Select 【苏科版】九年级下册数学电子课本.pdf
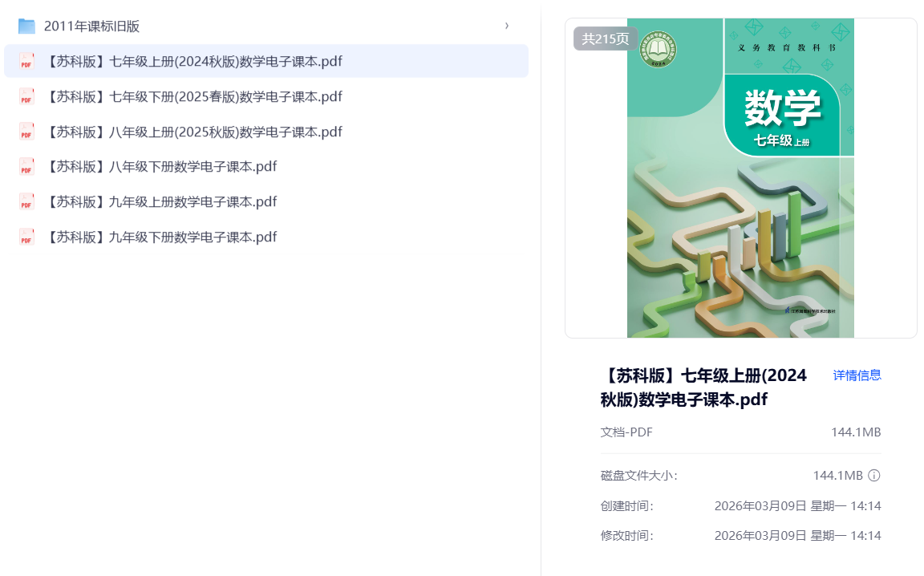 tap(160, 237)
